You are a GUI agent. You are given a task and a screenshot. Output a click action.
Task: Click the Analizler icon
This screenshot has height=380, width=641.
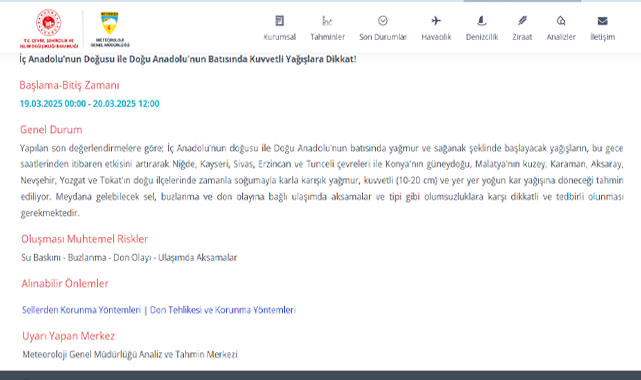561,20
